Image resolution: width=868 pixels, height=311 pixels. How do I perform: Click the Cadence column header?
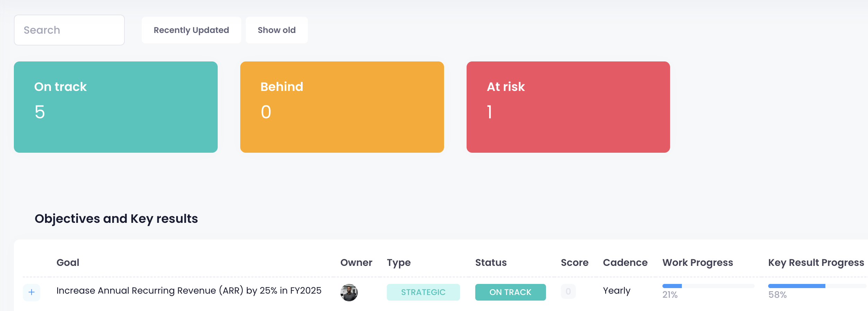[625, 262]
